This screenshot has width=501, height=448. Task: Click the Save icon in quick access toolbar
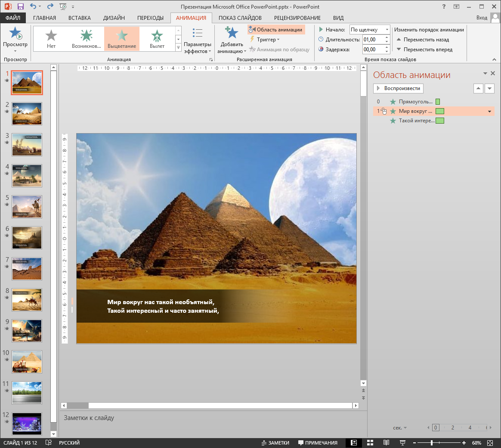pos(21,6)
